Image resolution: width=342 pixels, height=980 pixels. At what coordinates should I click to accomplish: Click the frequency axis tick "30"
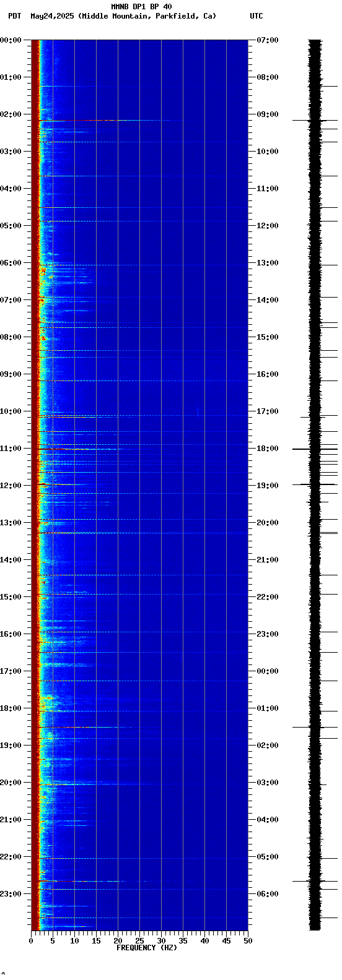pos(161,941)
